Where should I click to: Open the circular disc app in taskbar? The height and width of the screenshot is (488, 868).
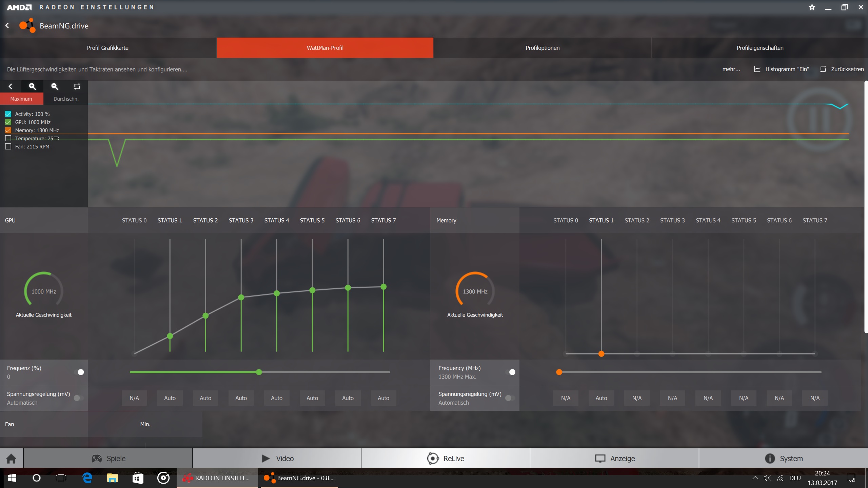point(163,478)
